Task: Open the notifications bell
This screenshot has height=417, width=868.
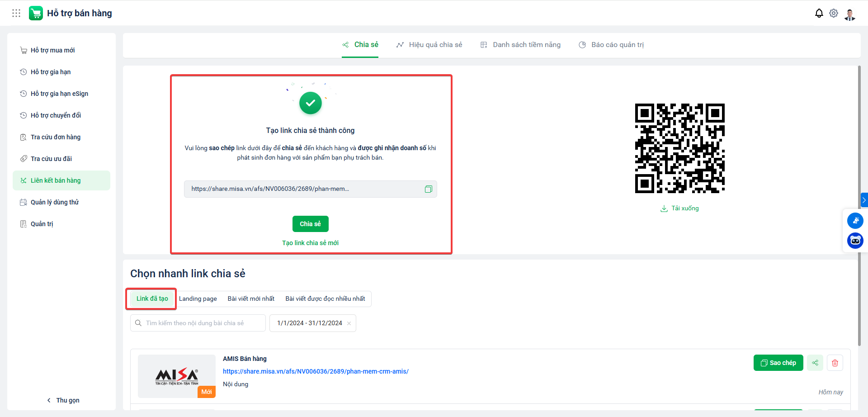Action: [x=819, y=13]
